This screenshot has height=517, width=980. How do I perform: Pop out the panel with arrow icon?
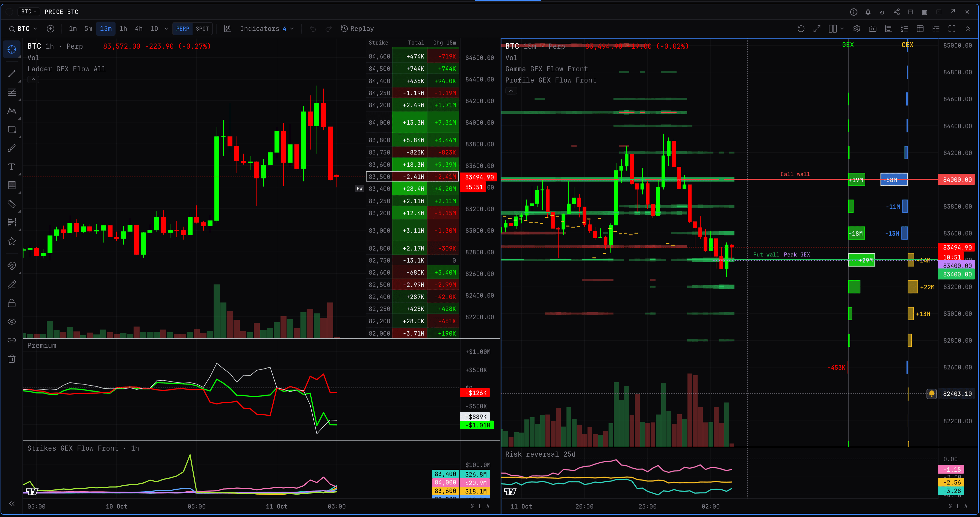coord(953,11)
